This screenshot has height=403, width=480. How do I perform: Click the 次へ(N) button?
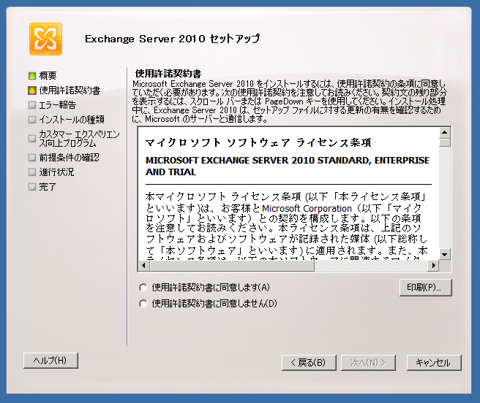pos(368,363)
